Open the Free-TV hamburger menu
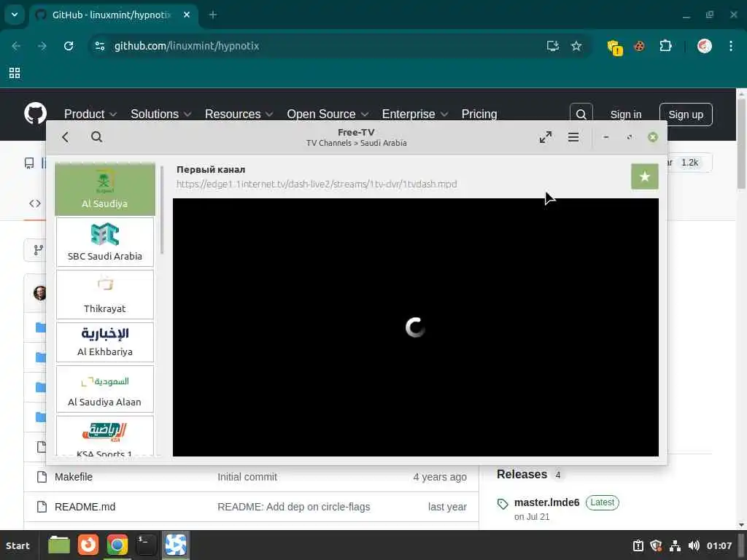This screenshot has width=747, height=560. pyautogui.click(x=573, y=137)
